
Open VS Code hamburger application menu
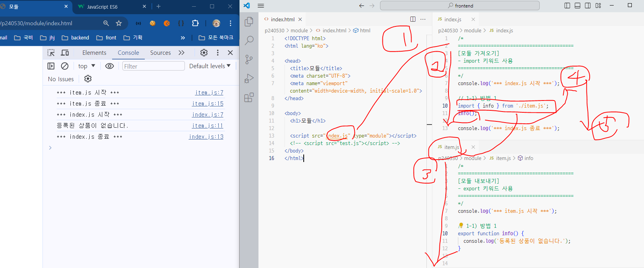[x=261, y=6]
